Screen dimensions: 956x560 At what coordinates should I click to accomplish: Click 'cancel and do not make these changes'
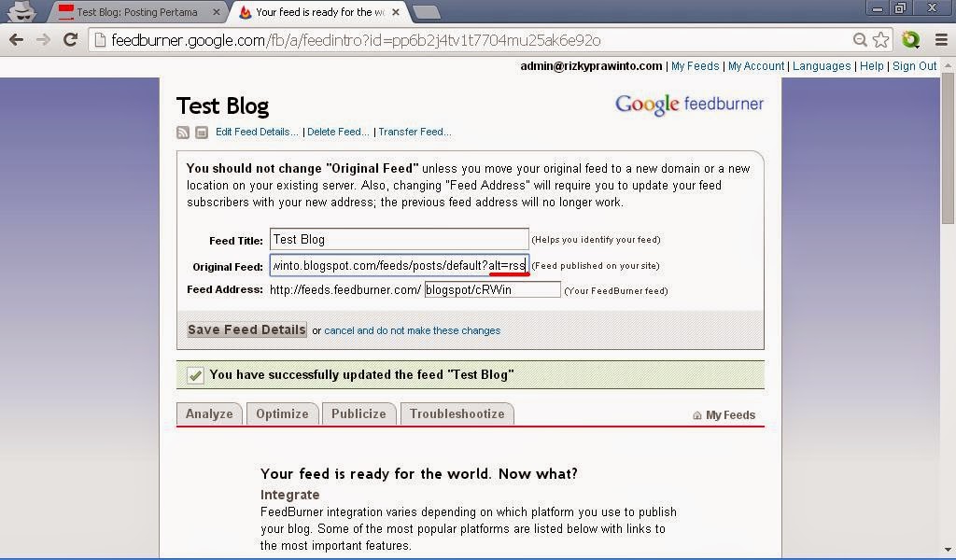click(412, 330)
